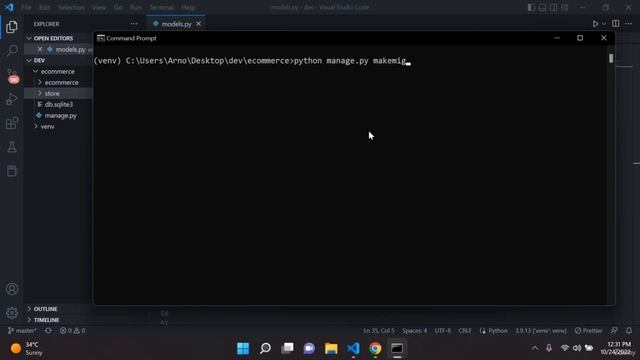The height and width of the screenshot is (360, 640).
Task: Click CRLF line ending status item
Action: pyautogui.click(x=465, y=331)
